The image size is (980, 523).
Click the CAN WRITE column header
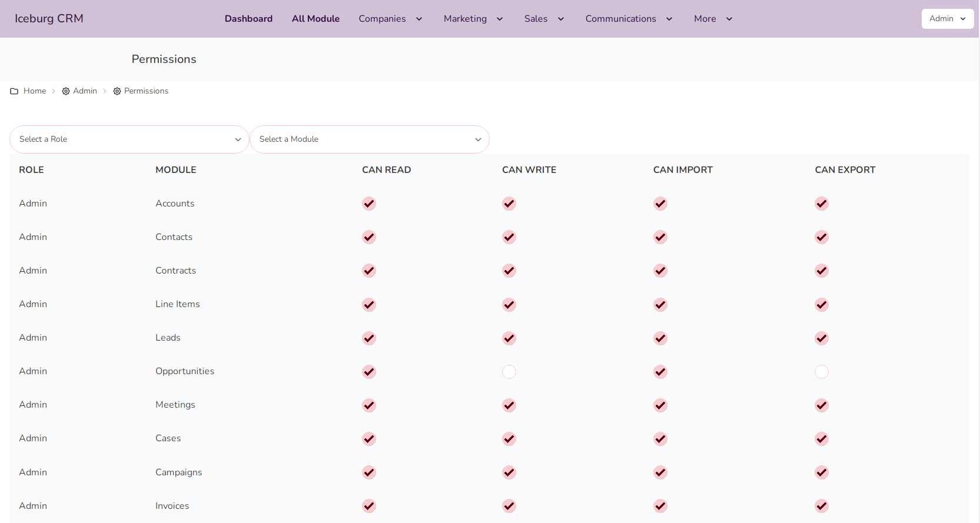click(529, 169)
